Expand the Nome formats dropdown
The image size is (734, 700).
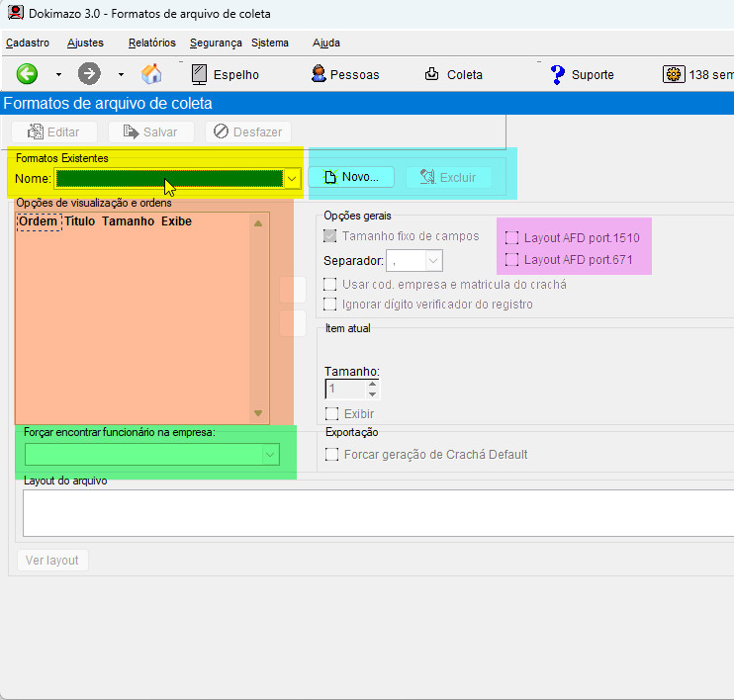tap(292, 179)
